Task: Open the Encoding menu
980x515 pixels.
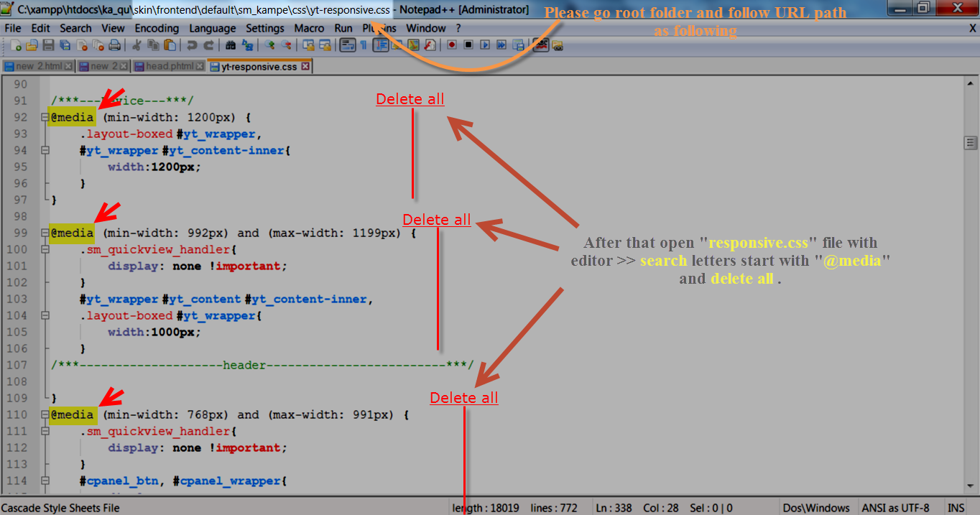Action: (x=157, y=28)
